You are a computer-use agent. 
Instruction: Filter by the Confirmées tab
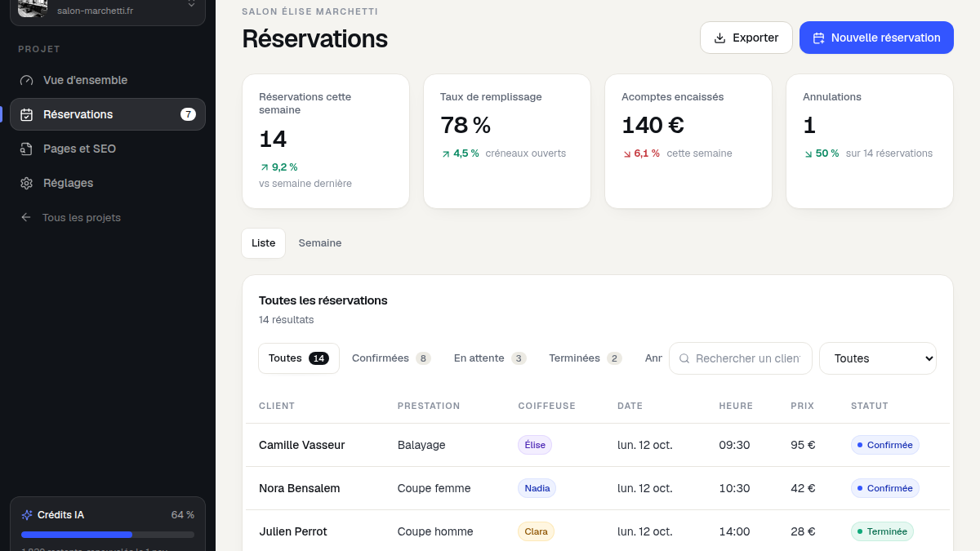392,358
